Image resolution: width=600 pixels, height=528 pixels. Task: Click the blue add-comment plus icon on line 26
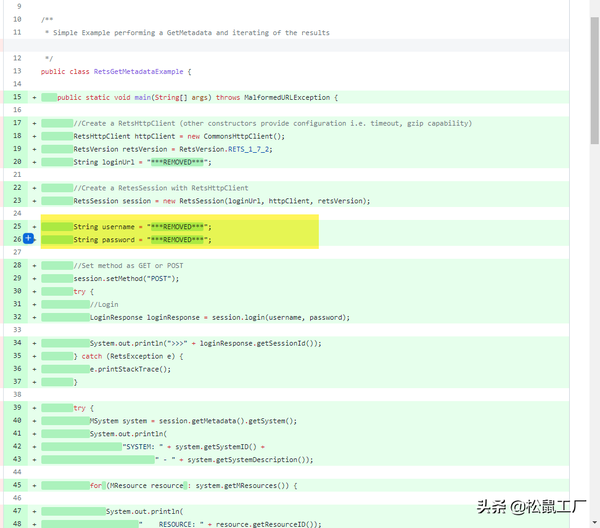(x=29, y=239)
